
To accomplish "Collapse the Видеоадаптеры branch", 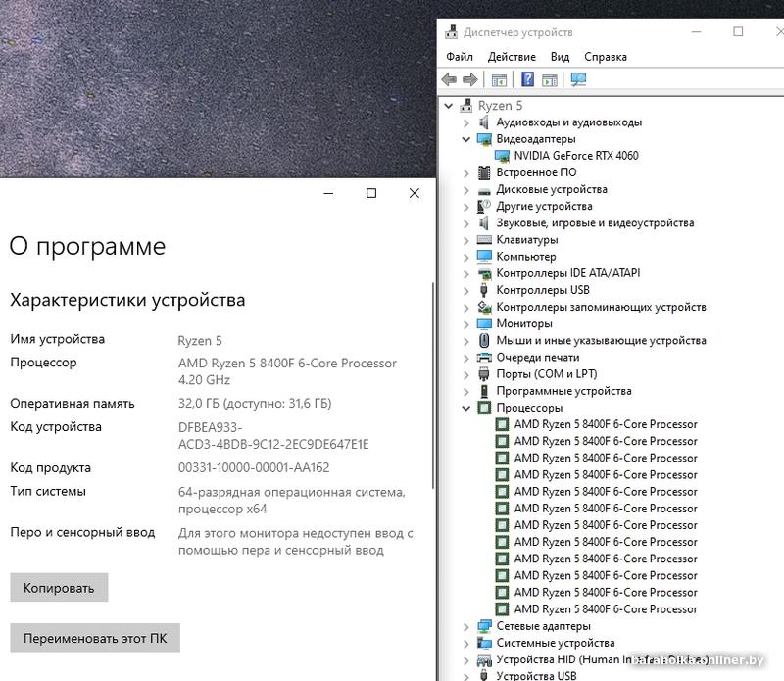I will point(466,139).
